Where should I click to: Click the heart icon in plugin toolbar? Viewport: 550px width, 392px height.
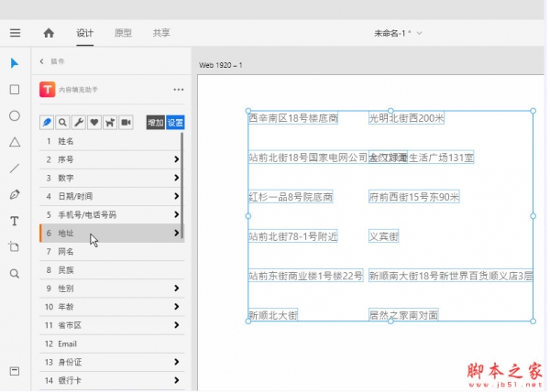94,122
